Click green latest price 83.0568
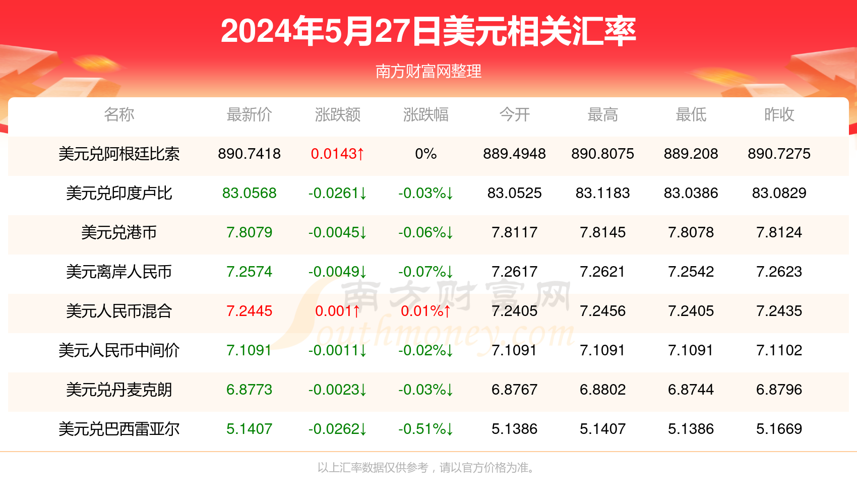The image size is (857, 504). pyautogui.click(x=250, y=193)
